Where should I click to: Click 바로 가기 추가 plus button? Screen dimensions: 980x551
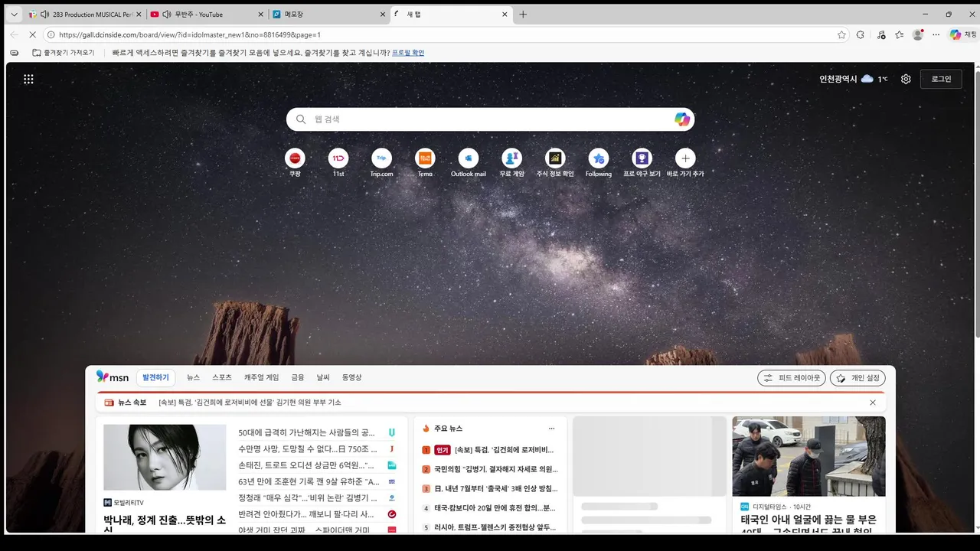click(x=685, y=158)
